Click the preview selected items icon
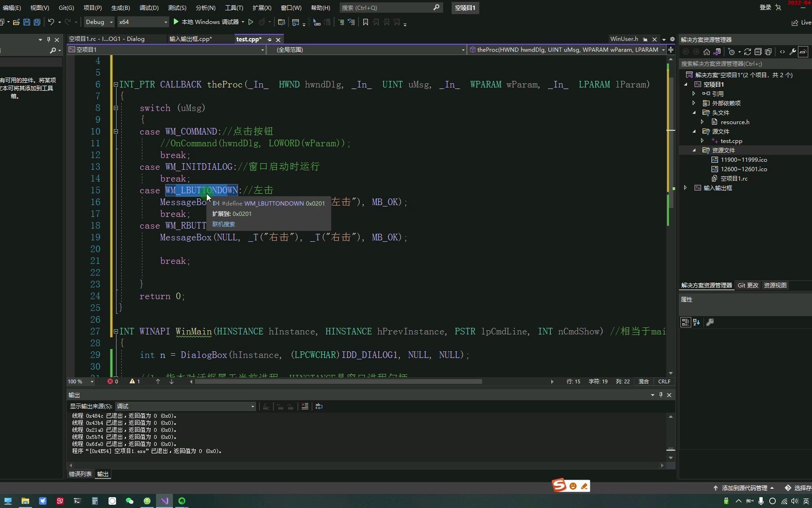 coord(803,52)
